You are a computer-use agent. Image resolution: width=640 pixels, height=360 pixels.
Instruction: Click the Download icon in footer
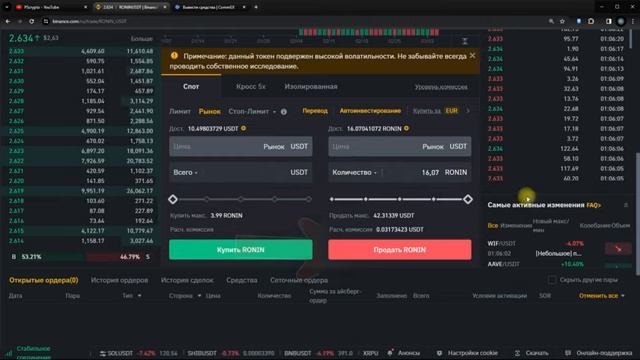[x=518, y=353]
